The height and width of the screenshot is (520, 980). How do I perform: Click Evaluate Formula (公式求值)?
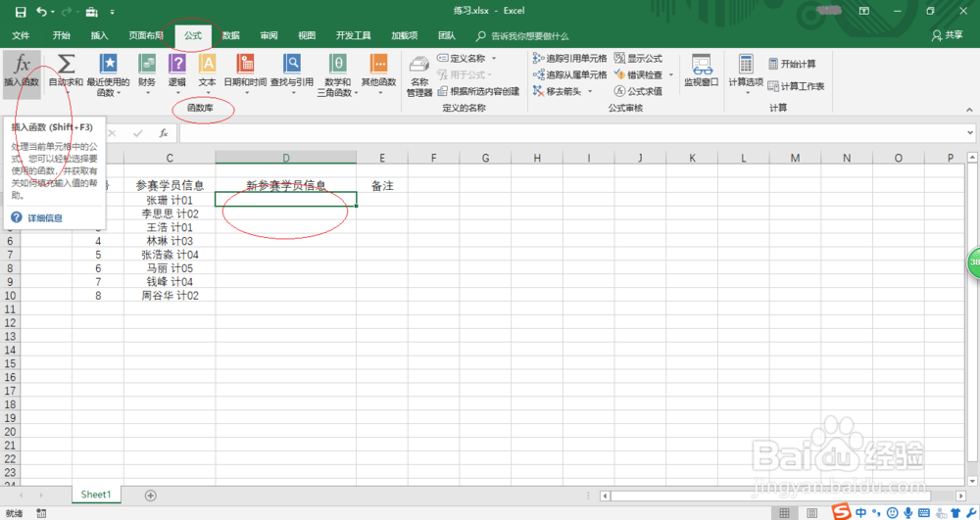pyautogui.click(x=638, y=91)
